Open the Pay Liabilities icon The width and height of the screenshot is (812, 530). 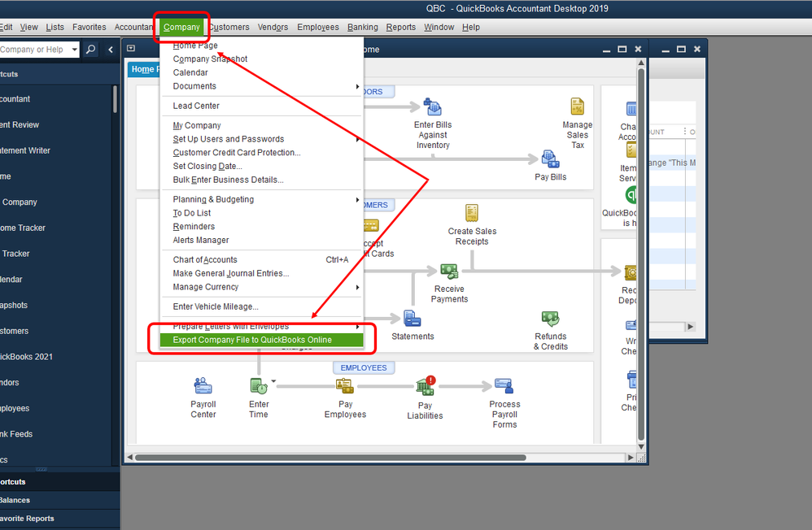(x=426, y=386)
